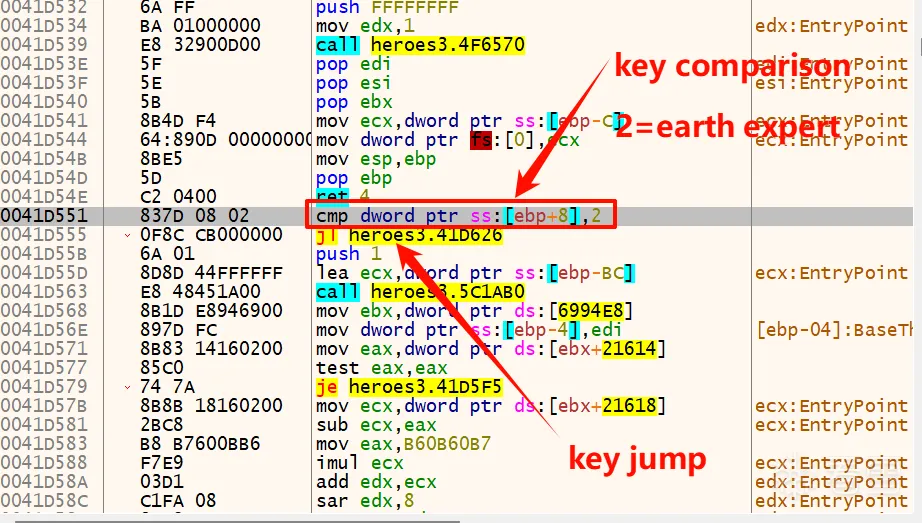Click the red 'key comparison' annotation text
922x523 pixels.
tap(731, 67)
